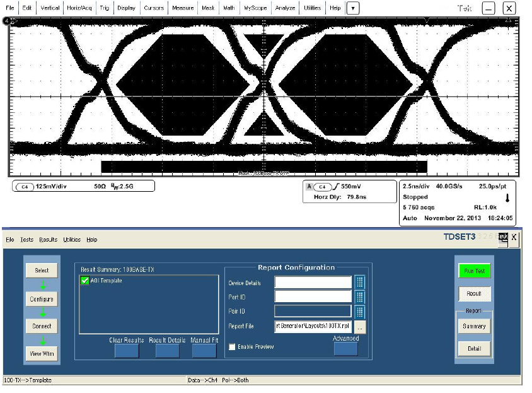
Task: Open the TDSET3 Help menu
Action: (x=91, y=240)
